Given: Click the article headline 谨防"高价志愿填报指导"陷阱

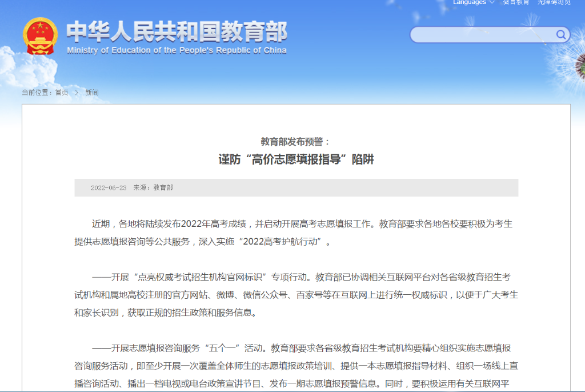Looking at the screenshot, I should tap(297, 159).
